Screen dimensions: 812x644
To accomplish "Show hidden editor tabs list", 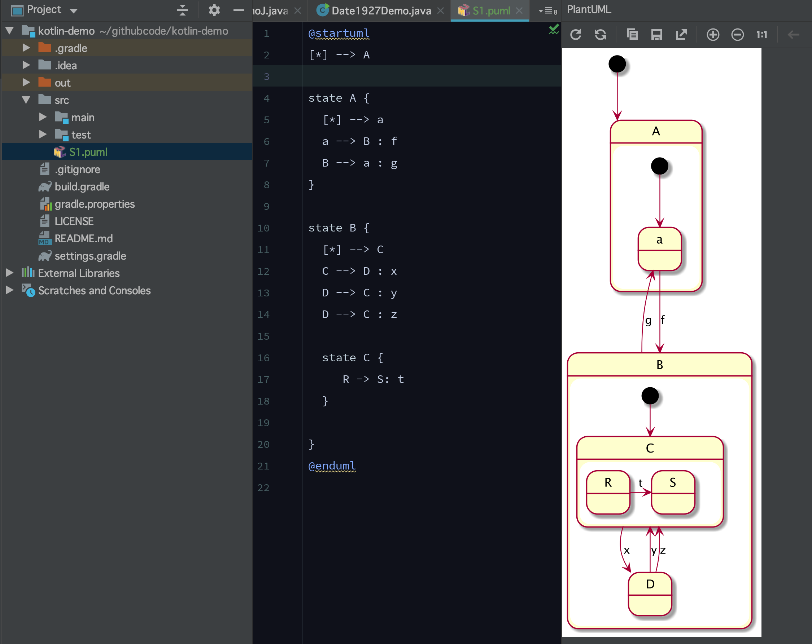I will click(547, 11).
